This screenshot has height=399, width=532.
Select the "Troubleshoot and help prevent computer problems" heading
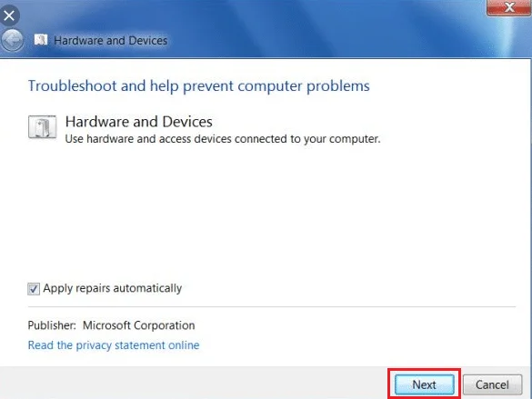[199, 86]
